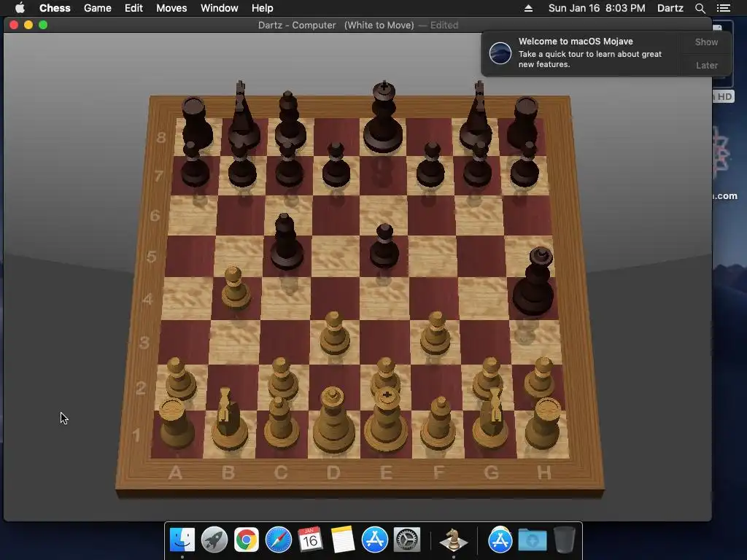Screen dimensions: 747x560
Task: Click the black knight on B8
Action: point(243,117)
